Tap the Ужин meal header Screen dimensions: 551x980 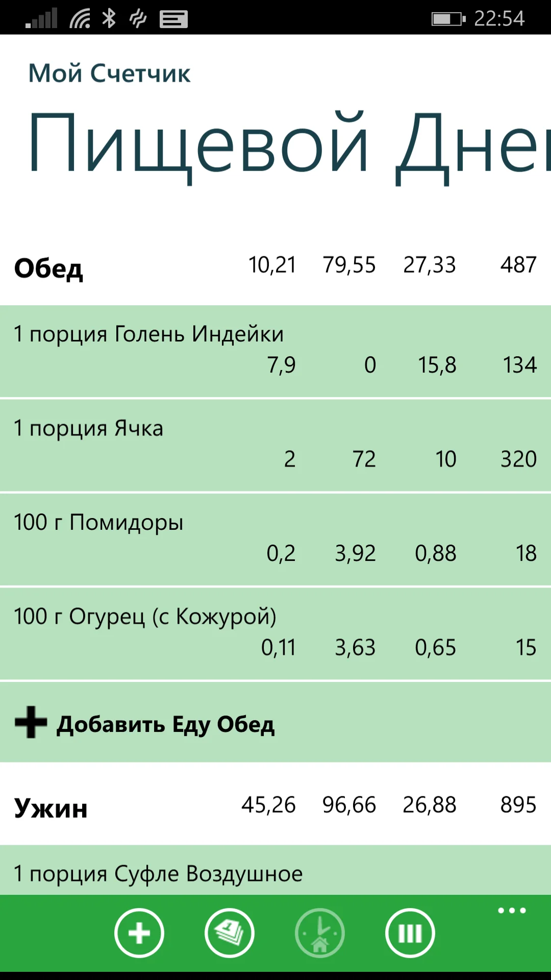51,808
